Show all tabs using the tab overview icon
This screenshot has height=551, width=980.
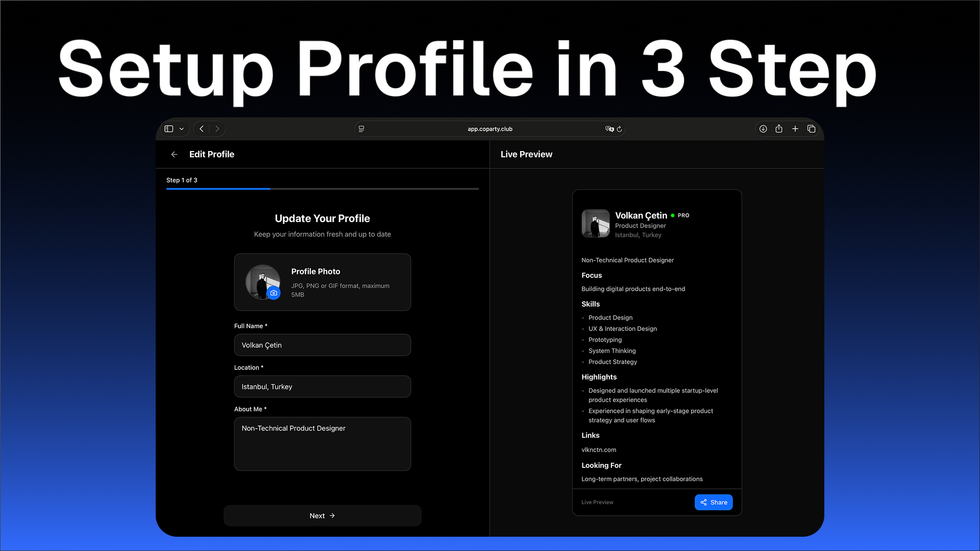(811, 129)
